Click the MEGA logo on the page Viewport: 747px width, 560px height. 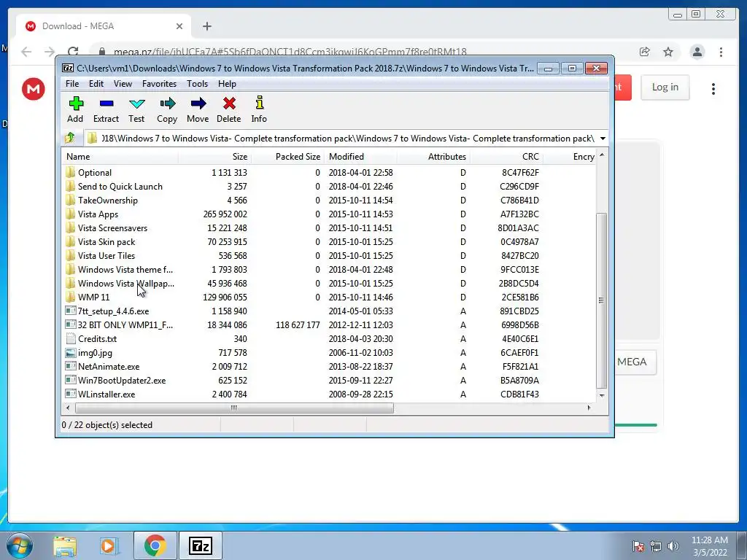[34, 88]
